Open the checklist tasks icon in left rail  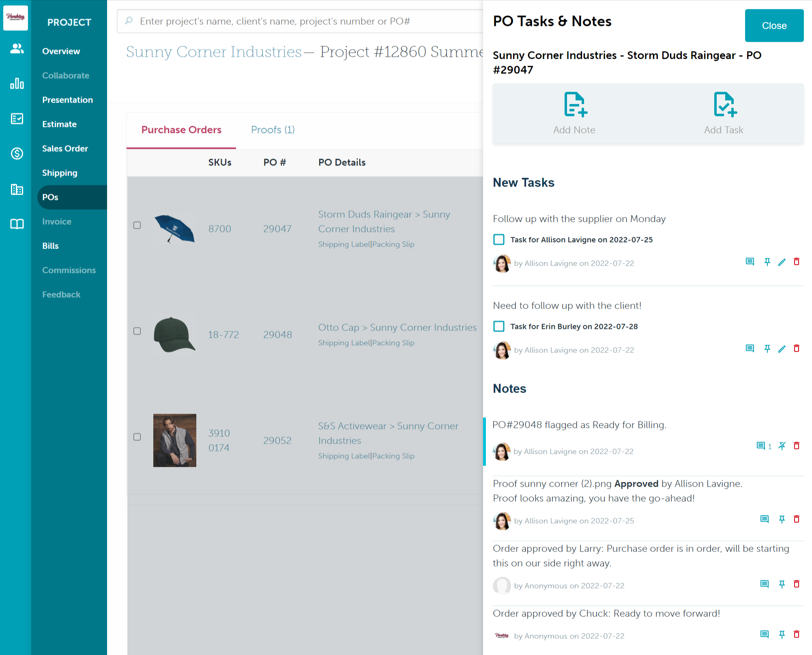coord(17,118)
